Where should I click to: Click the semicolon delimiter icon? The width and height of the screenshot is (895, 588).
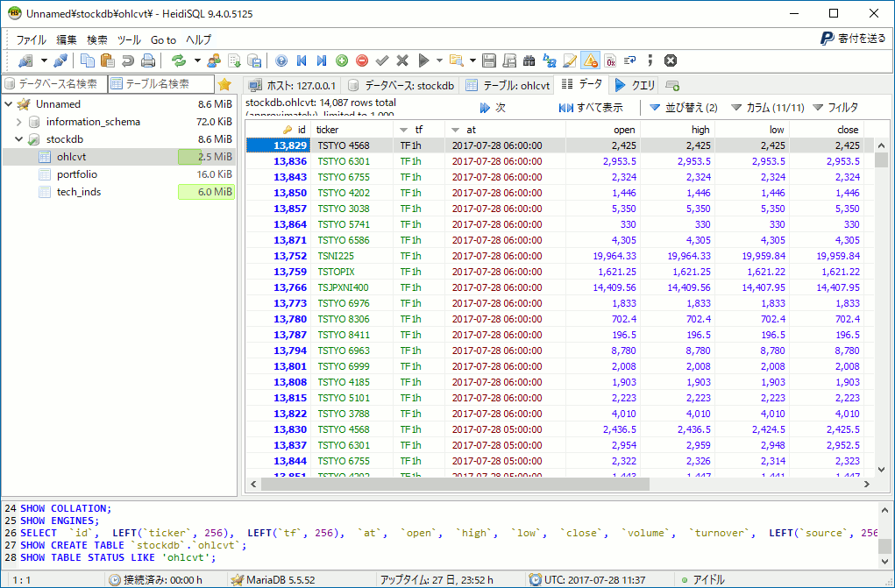point(650,60)
